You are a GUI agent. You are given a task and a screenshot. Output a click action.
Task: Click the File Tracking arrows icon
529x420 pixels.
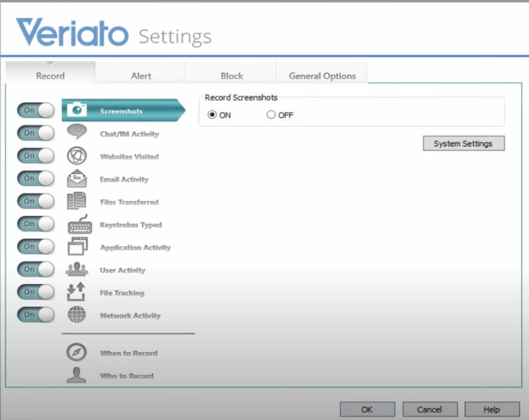tap(76, 291)
